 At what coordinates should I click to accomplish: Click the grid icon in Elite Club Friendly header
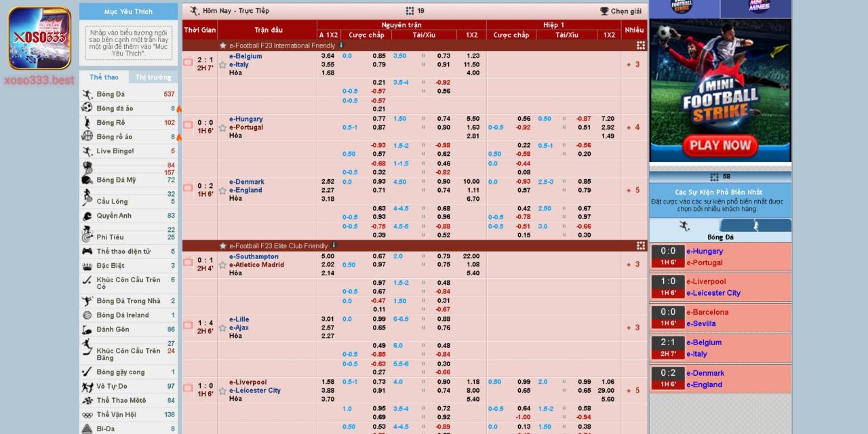coord(640,245)
